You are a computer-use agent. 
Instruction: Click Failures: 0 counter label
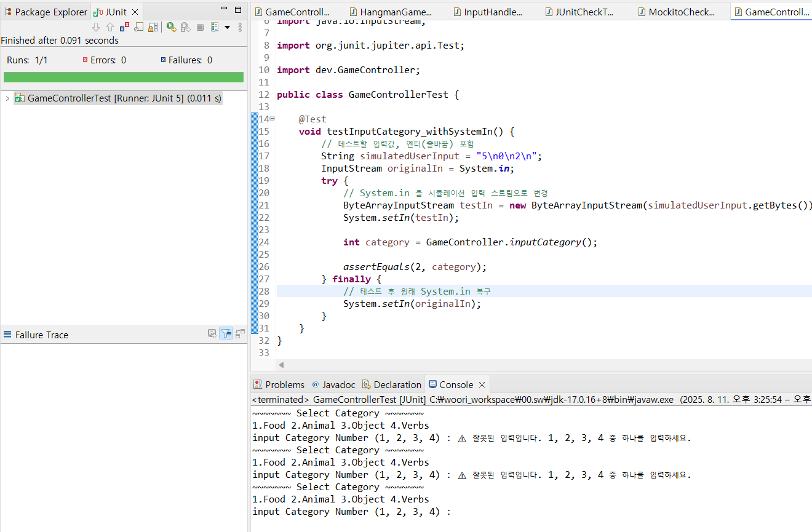tap(186, 60)
